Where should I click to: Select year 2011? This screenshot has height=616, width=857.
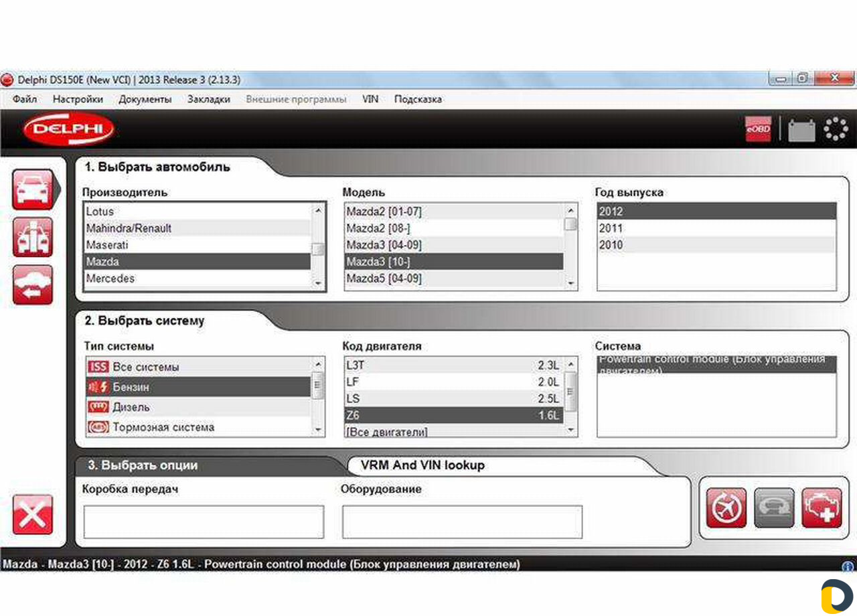click(716, 228)
